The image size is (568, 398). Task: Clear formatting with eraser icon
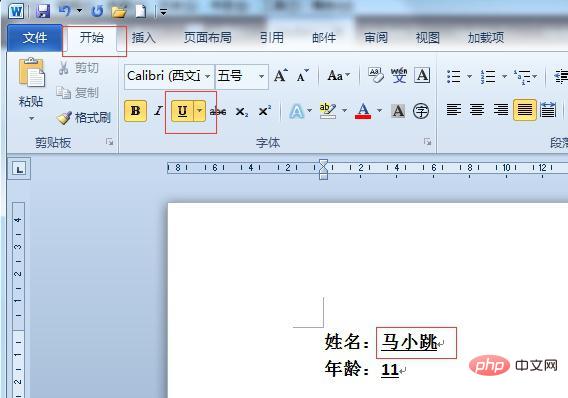coord(376,75)
